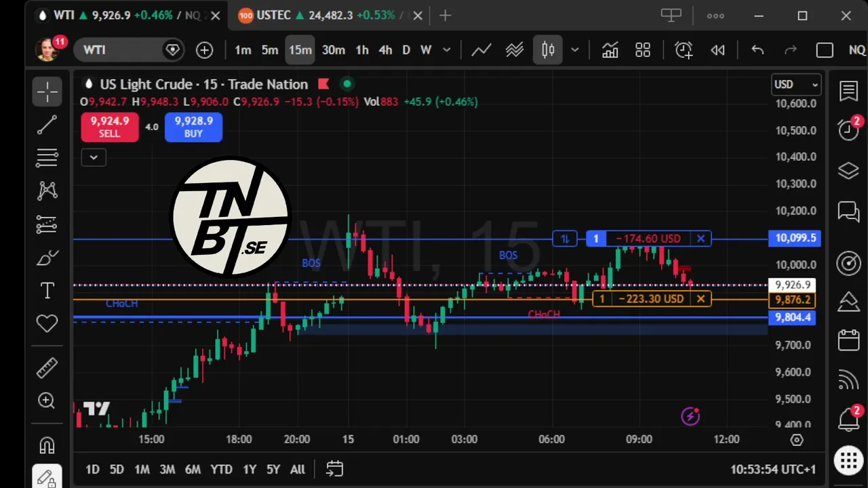Open the patterns drawing tools
This screenshot has width=868, height=488.
(47, 190)
